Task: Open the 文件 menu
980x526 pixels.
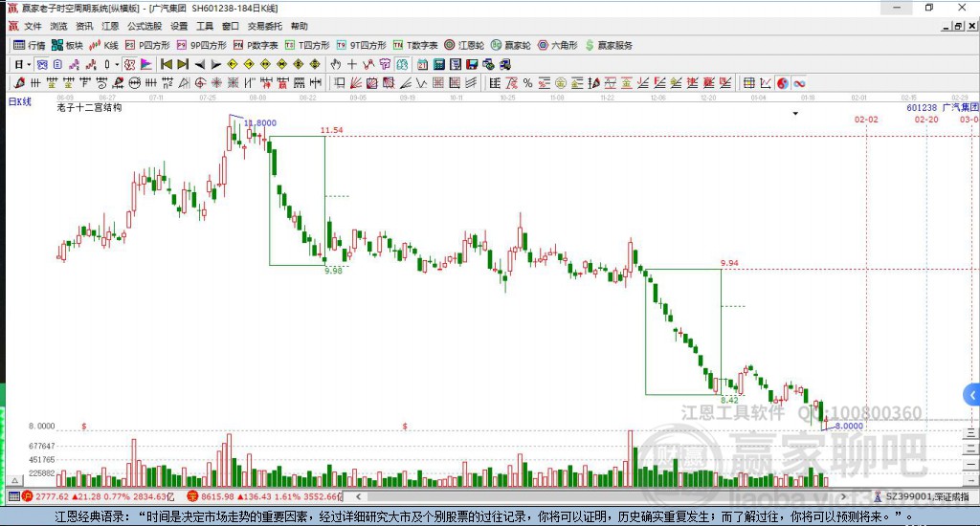Action: click(33, 26)
